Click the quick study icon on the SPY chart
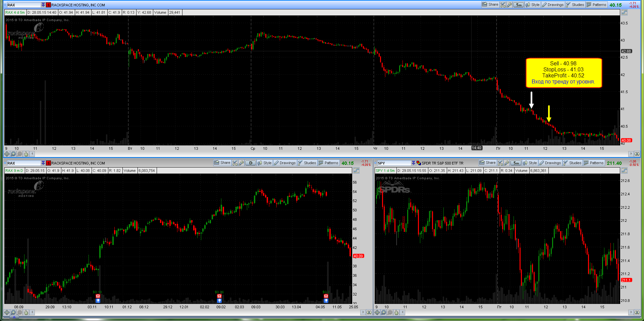The height and width of the screenshot is (321, 644). click(x=500, y=163)
